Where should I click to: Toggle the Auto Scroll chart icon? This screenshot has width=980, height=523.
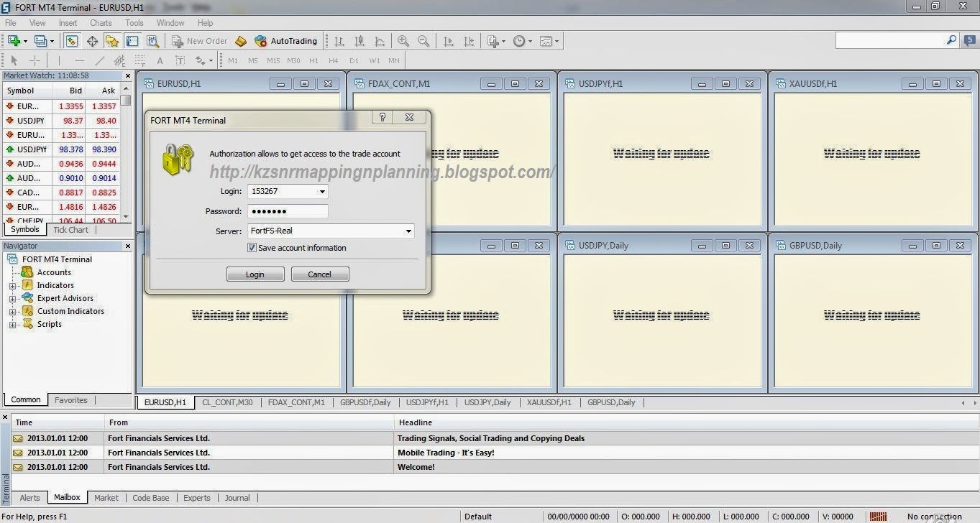448,41
